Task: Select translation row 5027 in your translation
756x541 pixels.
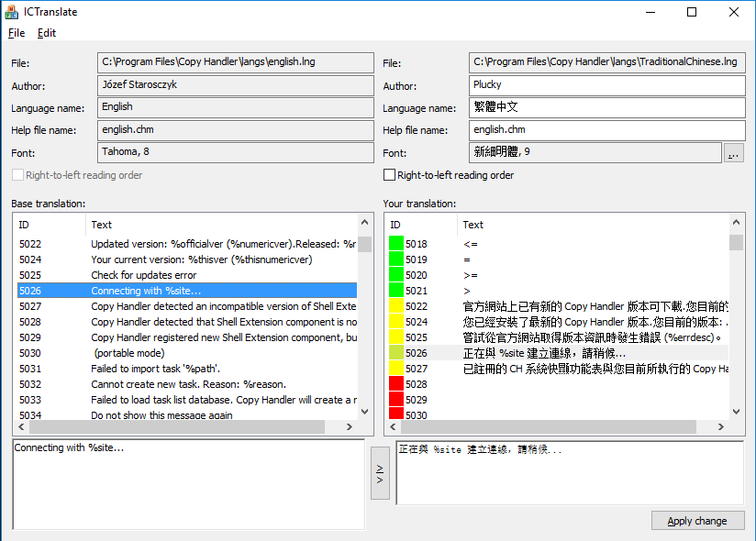Action: 559,369
